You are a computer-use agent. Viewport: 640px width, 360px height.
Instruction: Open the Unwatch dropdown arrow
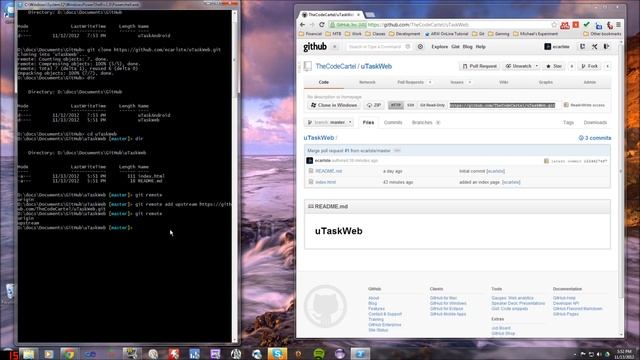(537, 66)
